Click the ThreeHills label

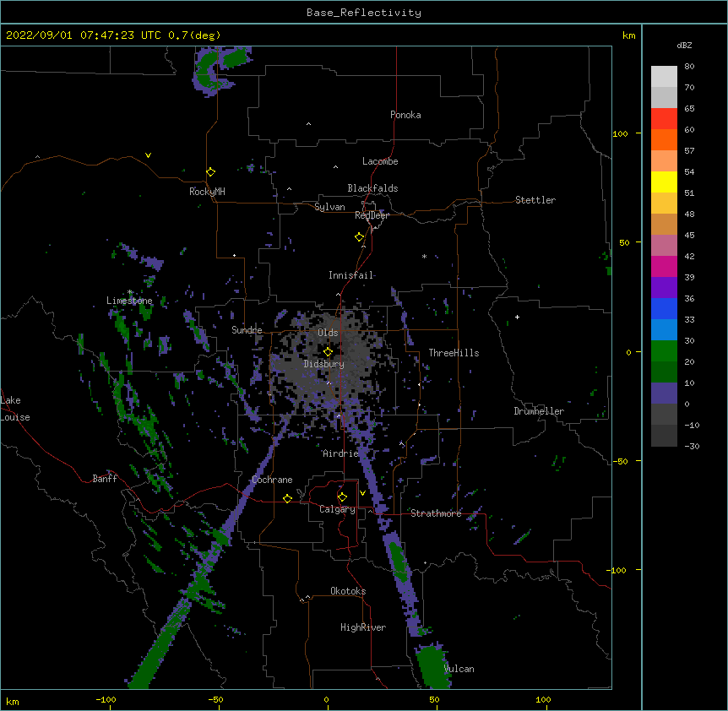point(454,353)
